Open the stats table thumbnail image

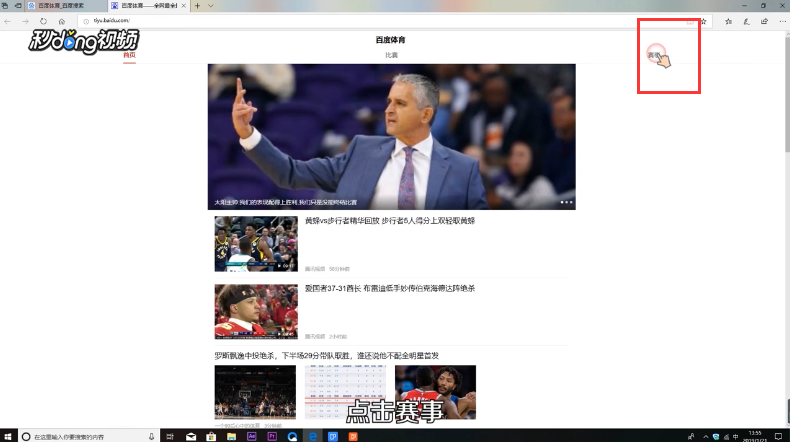(345, 392)
